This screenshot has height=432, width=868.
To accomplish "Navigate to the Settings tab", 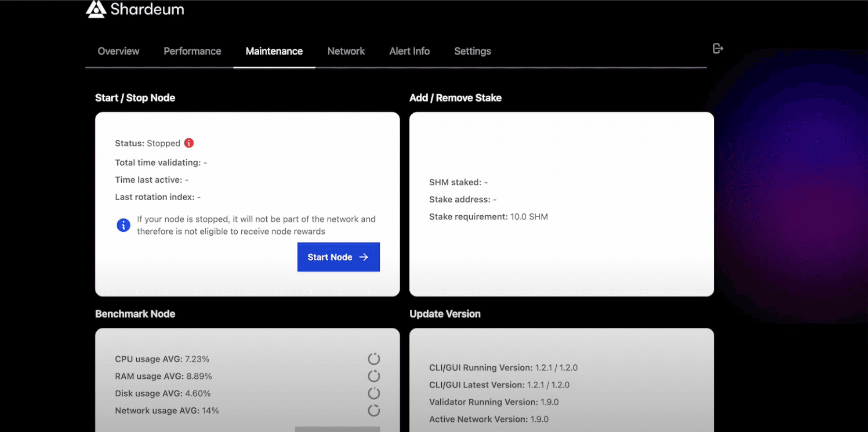I will [x=472, y=51].
